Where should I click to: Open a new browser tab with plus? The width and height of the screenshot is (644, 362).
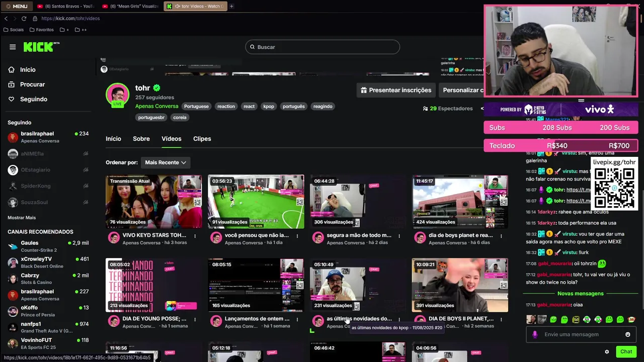[x=231, y=6]
